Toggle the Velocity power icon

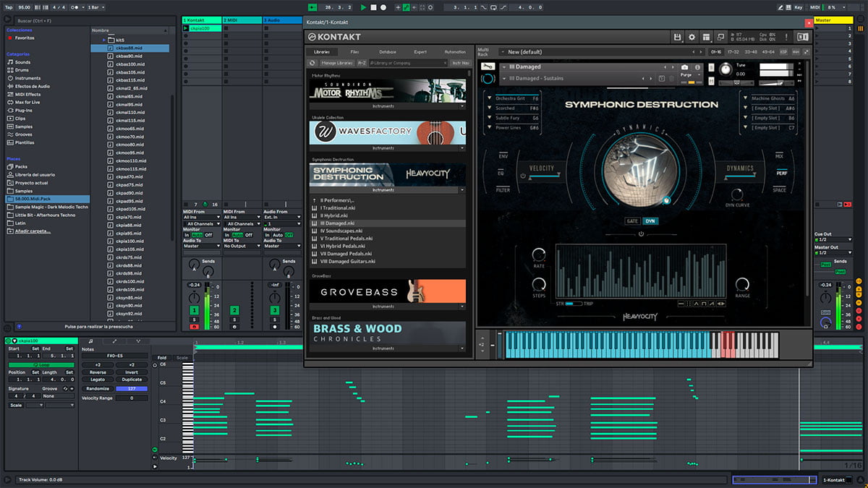pyautogui.click(x=523, y=176)
